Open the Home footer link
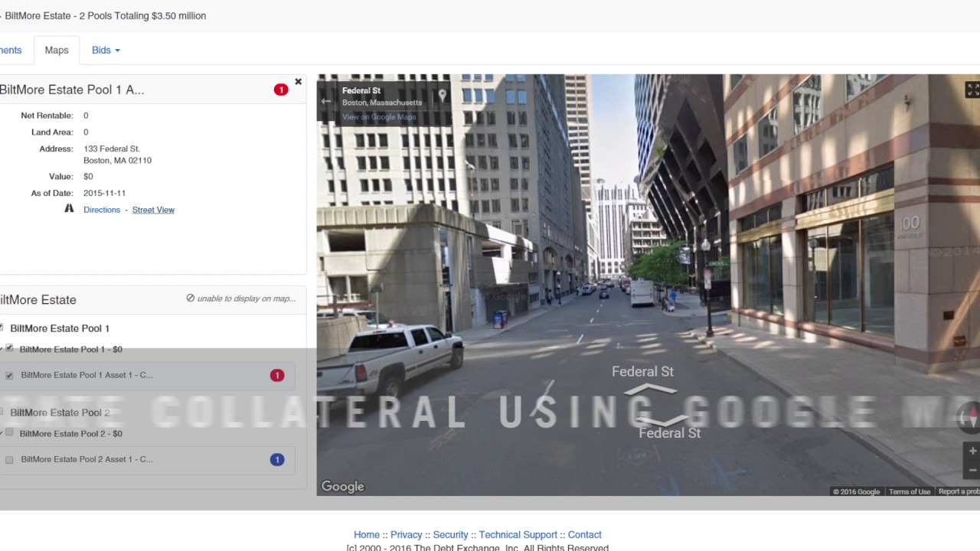Screen dimensions: 980x551 pos(367,535)
